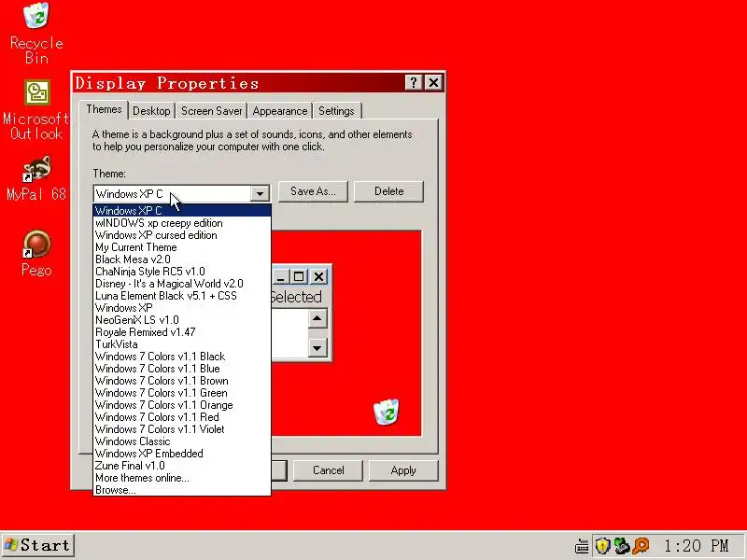Select highlighted Windows XP C theme entry
The width and height of the screenshot is (747, 560).
pos(182,211)
